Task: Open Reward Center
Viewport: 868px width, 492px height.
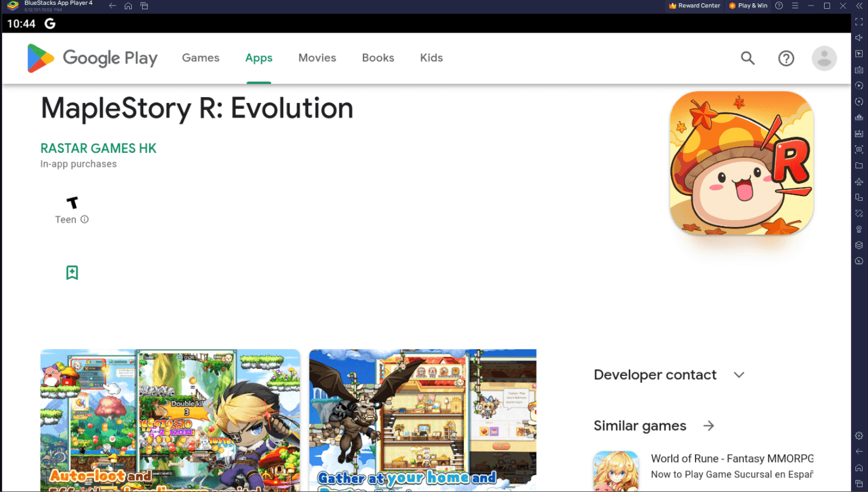Action: coord(695,5)
